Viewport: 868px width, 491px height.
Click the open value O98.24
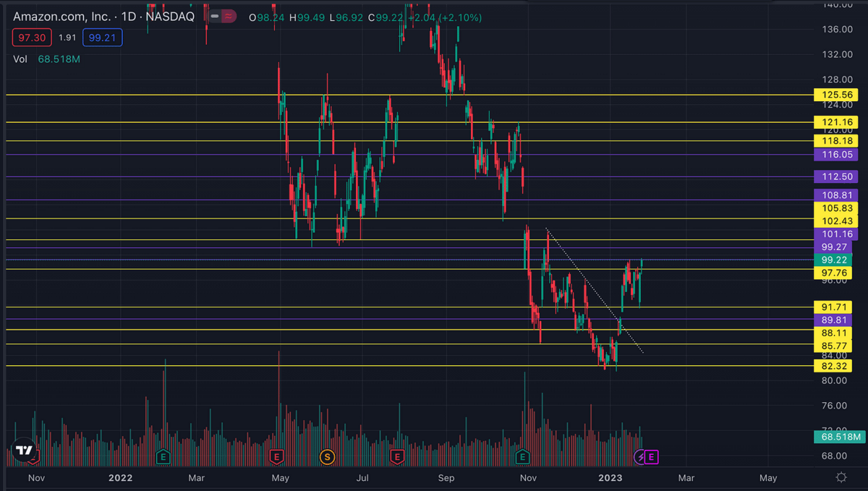pyautogui.click(x=266, y=17)
